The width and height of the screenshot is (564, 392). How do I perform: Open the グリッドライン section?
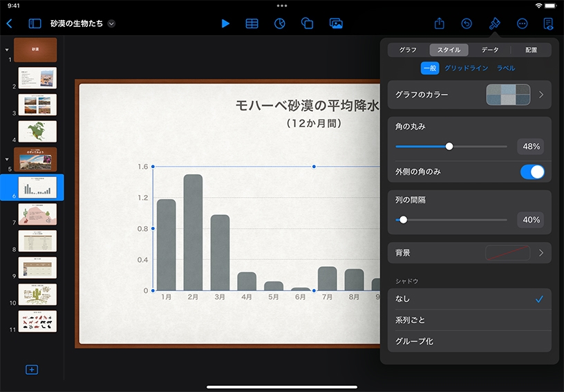click(x=466, y=68)
